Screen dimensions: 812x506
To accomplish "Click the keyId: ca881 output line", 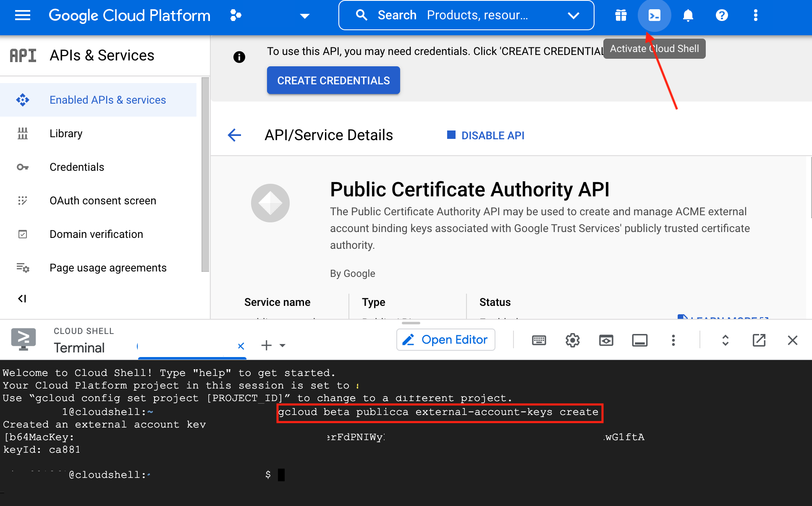I will 41,449.
